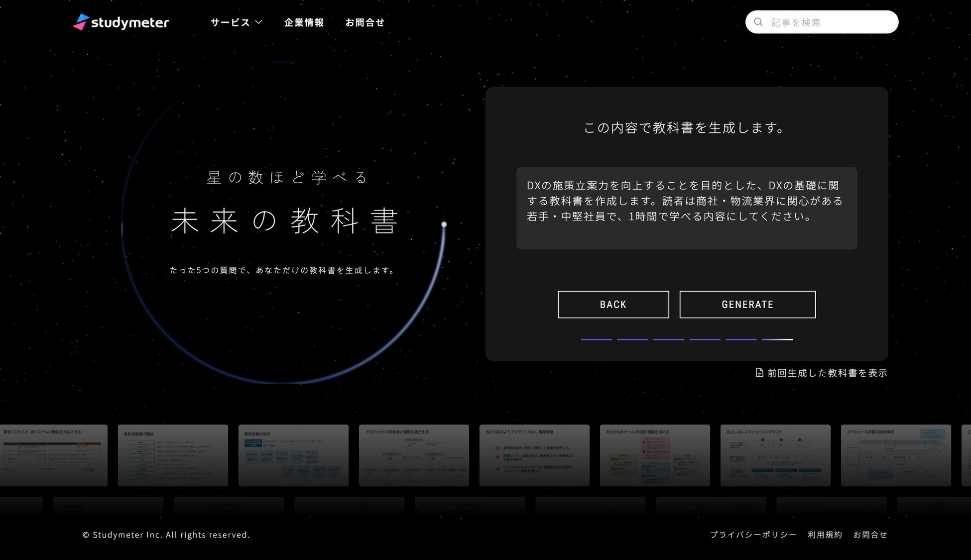Viewport: 971px width, 560px height.
Task: Open the サービス menu
Action: pyautogui.click(x=231, y=22)
